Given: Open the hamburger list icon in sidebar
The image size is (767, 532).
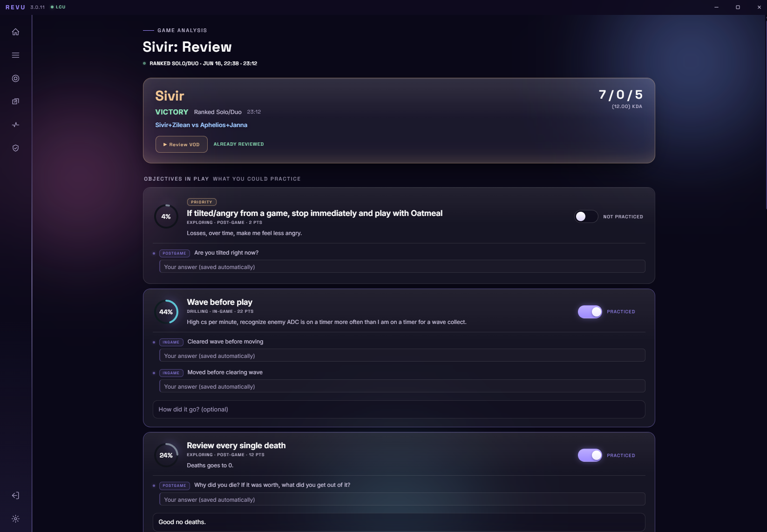Looking at the screenshot, I should click(x=15, y=55).
